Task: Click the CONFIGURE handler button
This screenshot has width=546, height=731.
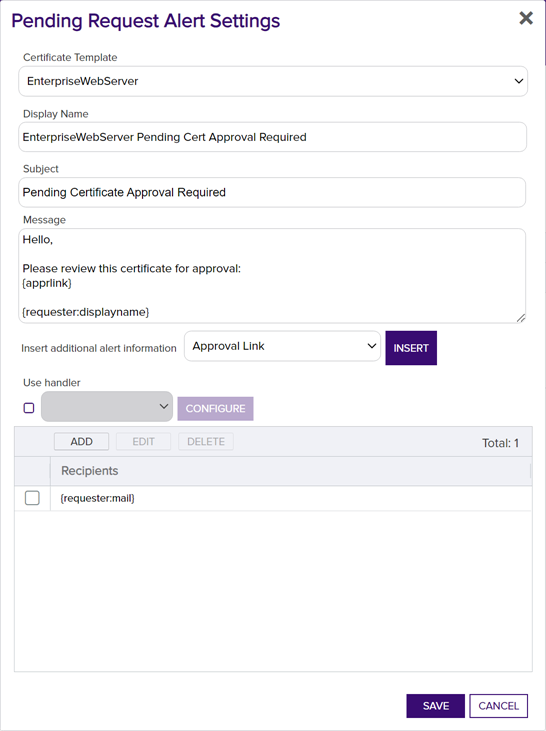Action: [215, 408]
